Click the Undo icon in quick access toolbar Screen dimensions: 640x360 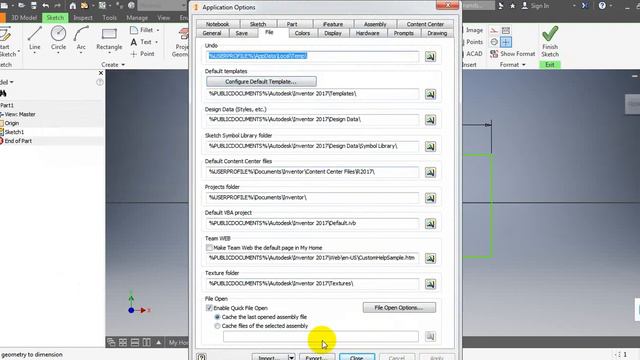tap(46, 6)
